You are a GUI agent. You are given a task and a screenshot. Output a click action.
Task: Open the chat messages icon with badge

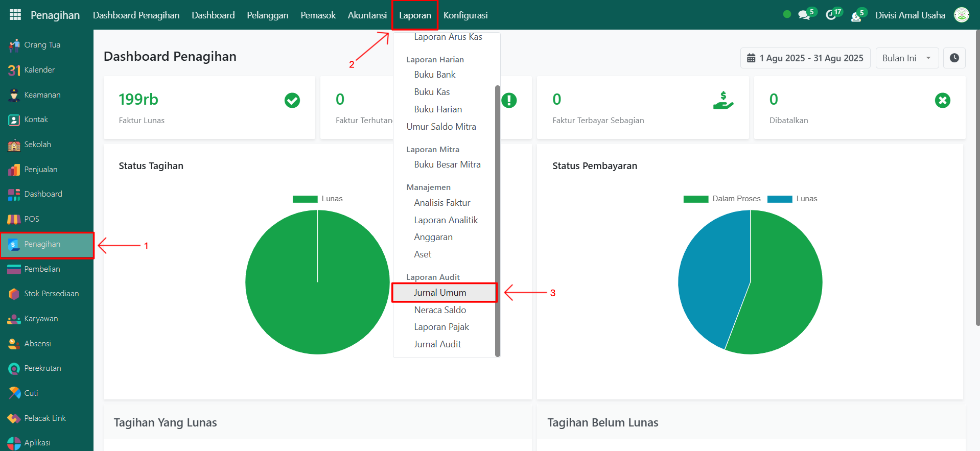click(805, 15)
